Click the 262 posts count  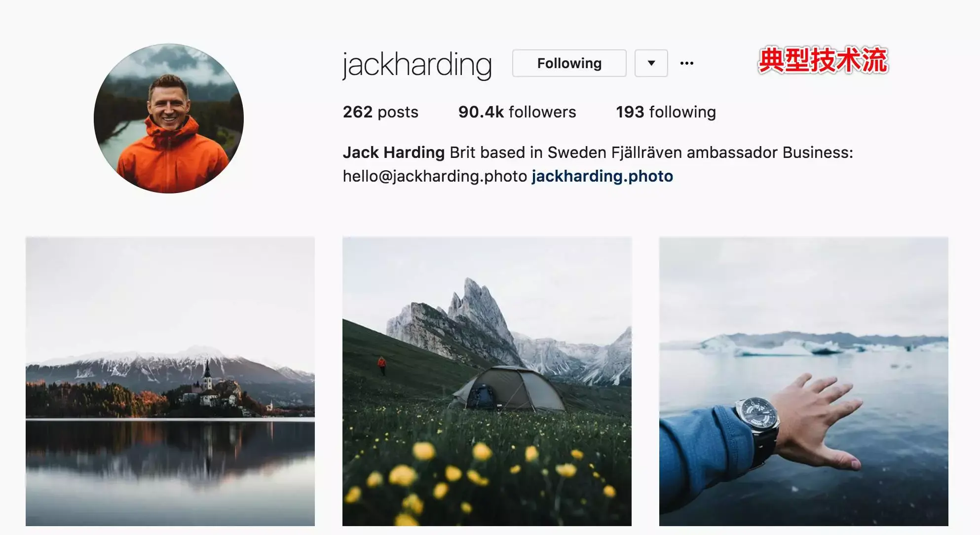pos(380,112)
